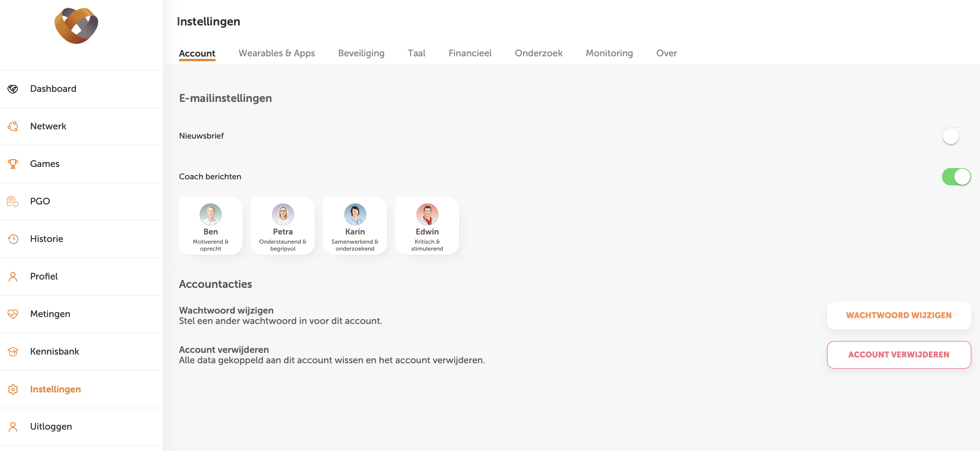Select coach Karin card
Viewport: 980px width, 451px height.
[x=355, y=226]
